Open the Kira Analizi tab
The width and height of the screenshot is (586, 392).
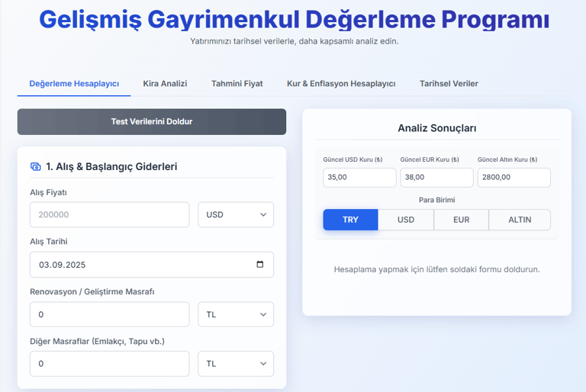(x=165, y=84)
